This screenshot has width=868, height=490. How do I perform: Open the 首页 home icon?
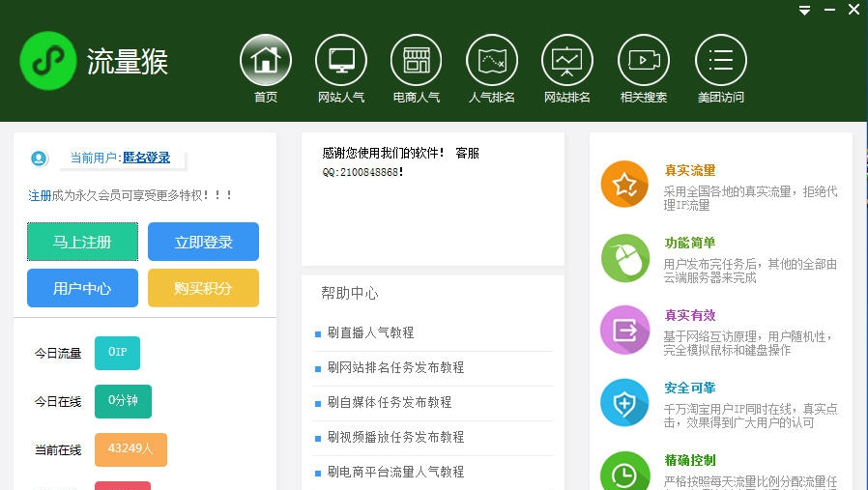tap(265, 60)
